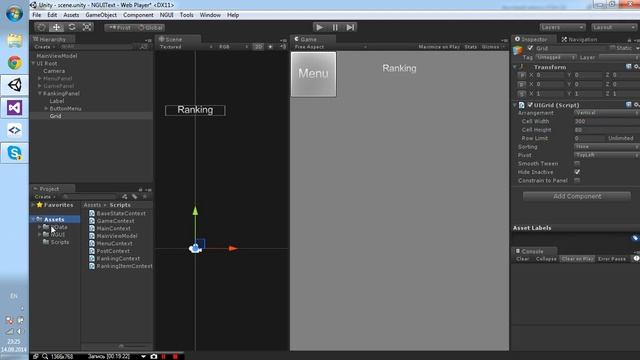The image size is (640, 360).
Task: Click the Grid object cube icon in Inspector
Action: [x=518, y=50]
